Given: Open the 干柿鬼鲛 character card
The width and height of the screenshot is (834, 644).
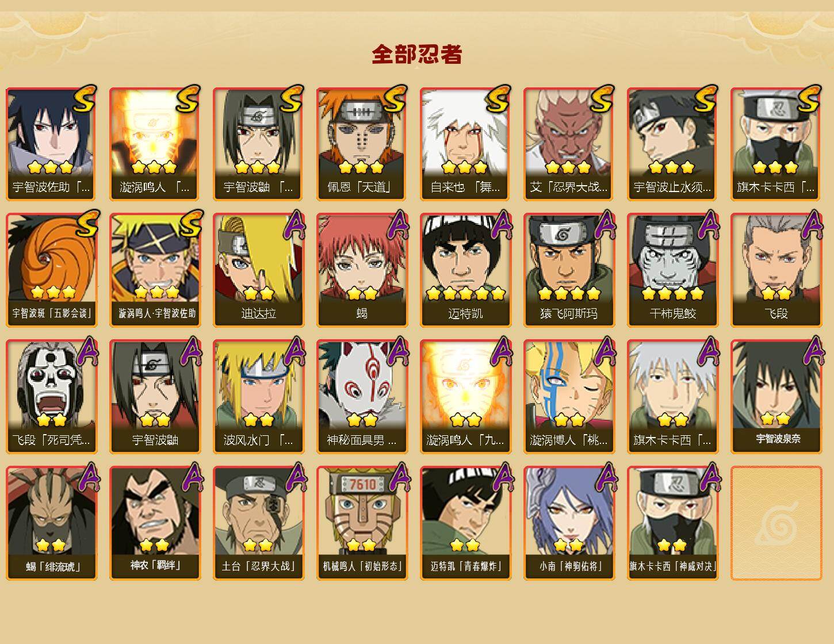Looking at the screenshot, I should pyautogui.click(x=672, y=270).
